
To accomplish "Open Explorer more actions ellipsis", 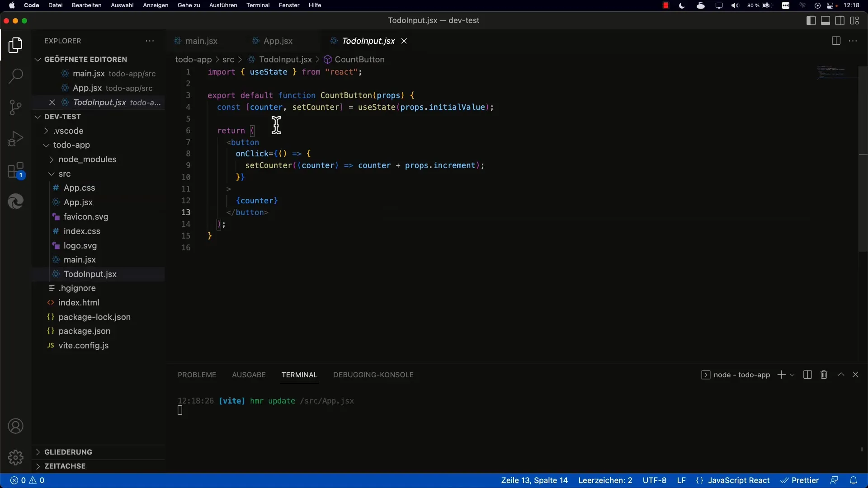I will (150, 41).
